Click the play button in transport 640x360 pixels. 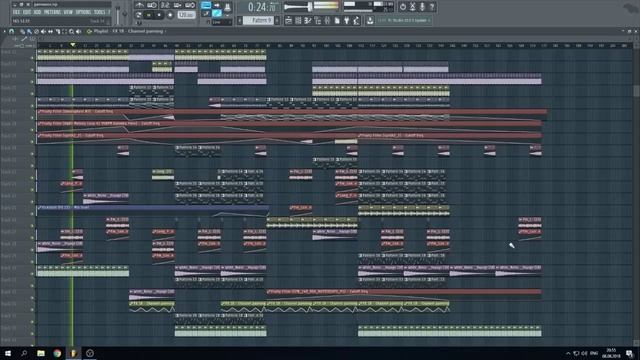(149, 15)
